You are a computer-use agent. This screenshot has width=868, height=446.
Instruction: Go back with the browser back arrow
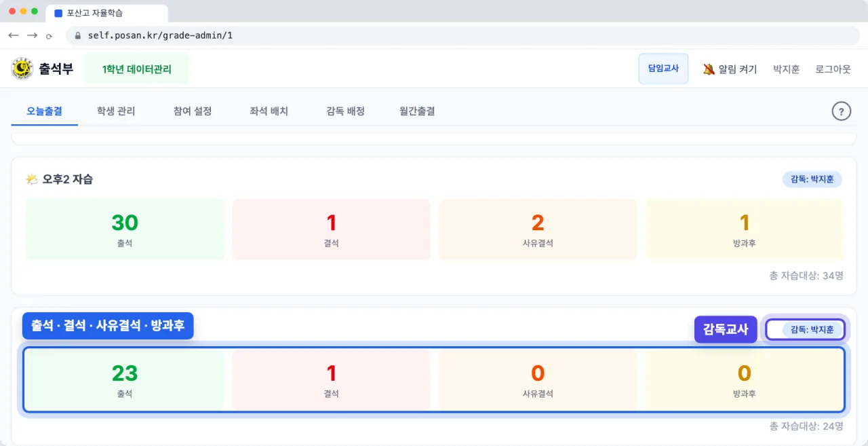pyautogui.click(x=14, y=35)
